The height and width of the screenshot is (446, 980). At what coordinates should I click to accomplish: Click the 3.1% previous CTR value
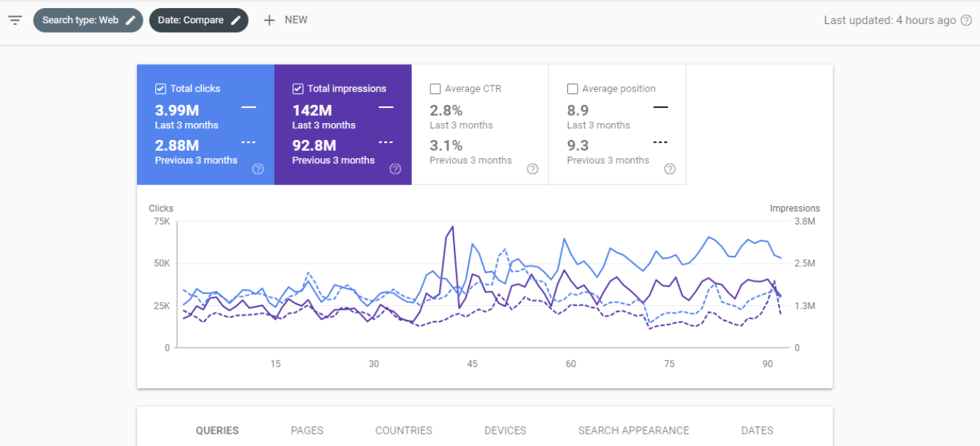click(x=446, y=145)
